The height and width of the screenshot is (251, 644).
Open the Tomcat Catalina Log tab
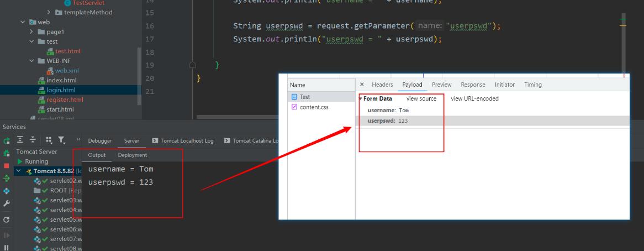tap(252, 140)
